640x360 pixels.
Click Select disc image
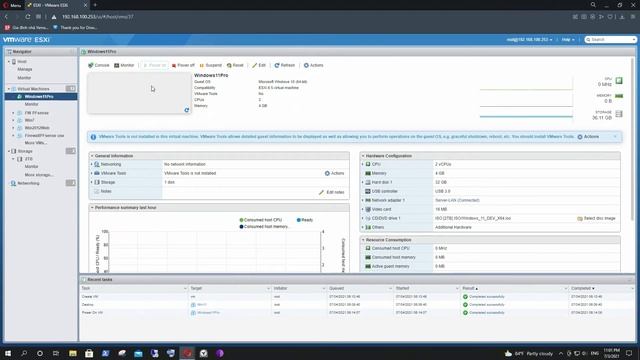pos(596,218)
